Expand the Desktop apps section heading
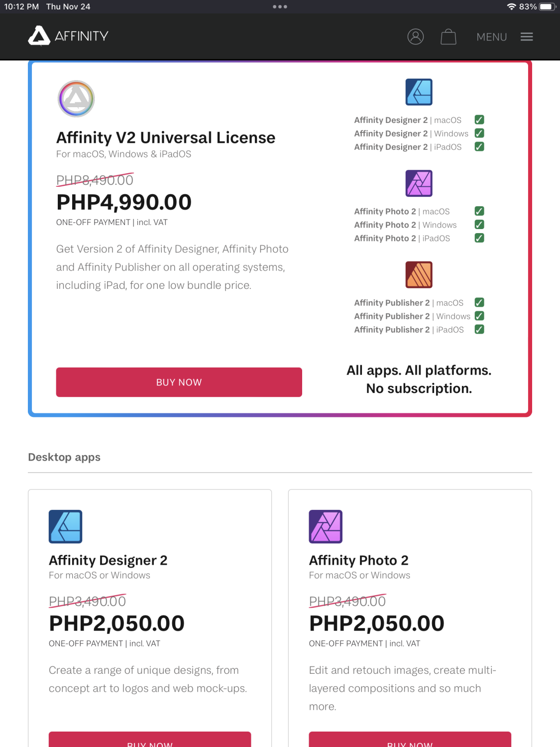The height and width of the screenshot is (747, 560). 64,457
